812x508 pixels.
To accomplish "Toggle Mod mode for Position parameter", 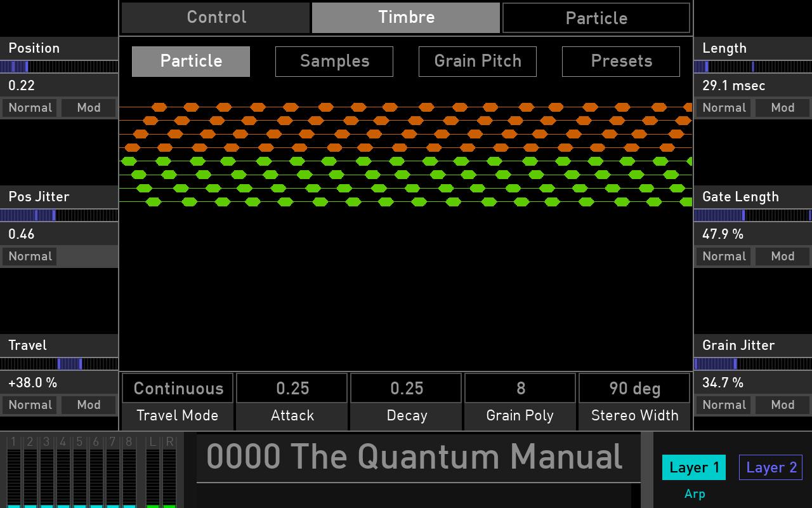I will click(x=88, y=107).
